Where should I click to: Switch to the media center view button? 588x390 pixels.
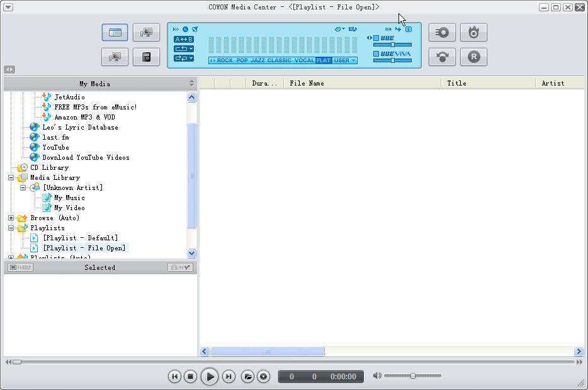[x=115, y=33]
